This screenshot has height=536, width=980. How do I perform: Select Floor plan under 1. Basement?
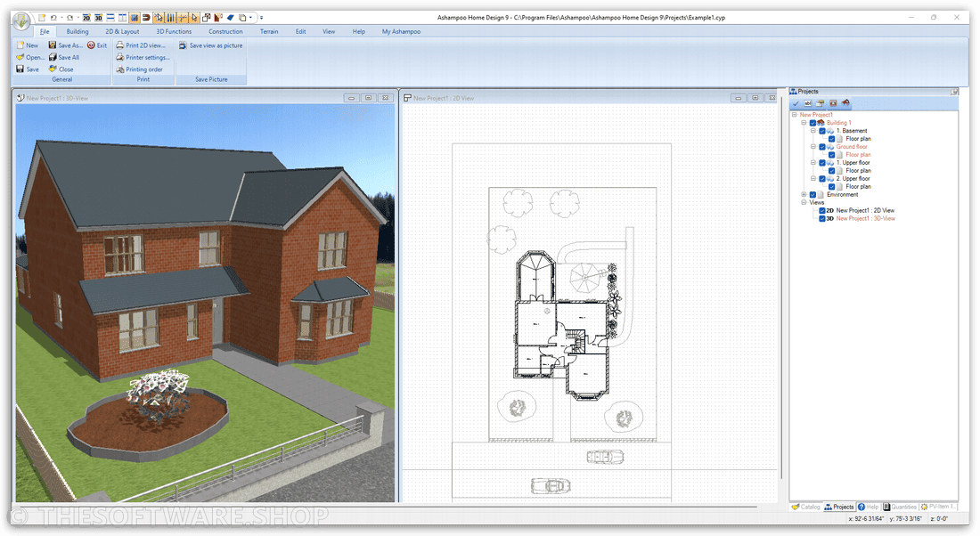pos(858,139)
